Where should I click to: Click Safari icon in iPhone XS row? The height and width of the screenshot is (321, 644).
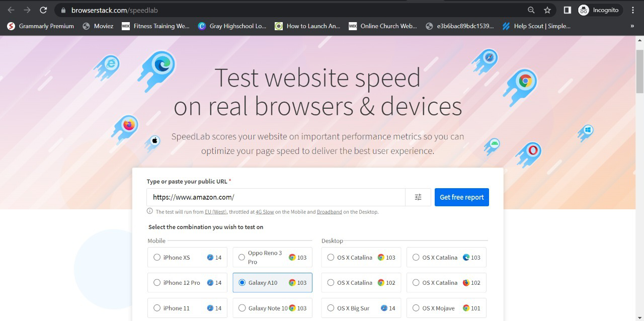210,257
